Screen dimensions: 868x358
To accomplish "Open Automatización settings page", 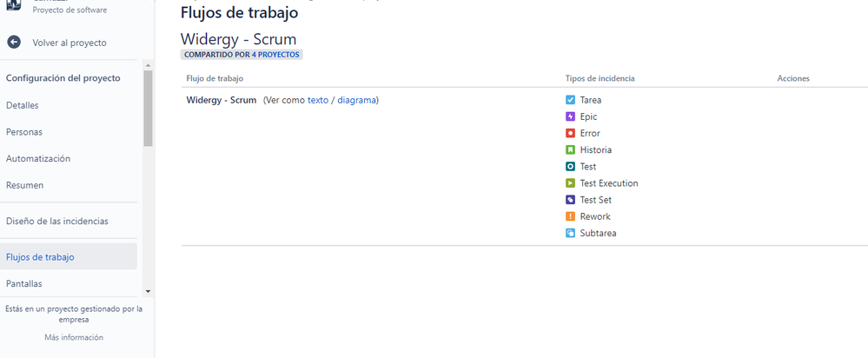I will [x=38, y=158].
